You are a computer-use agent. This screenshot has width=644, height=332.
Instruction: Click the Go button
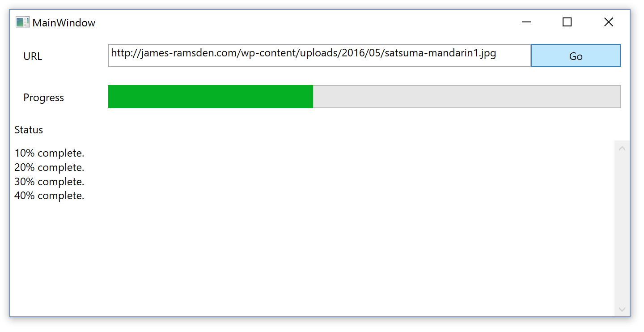click(576, 55)
